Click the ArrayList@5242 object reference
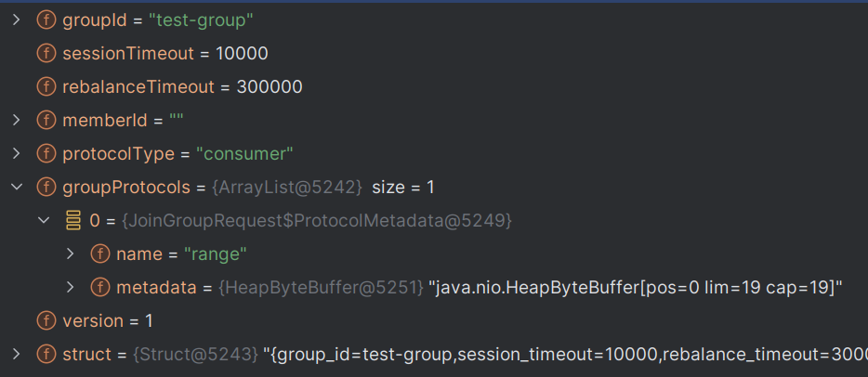The width and height of the screenshot is (868, 377). (287, 188)
